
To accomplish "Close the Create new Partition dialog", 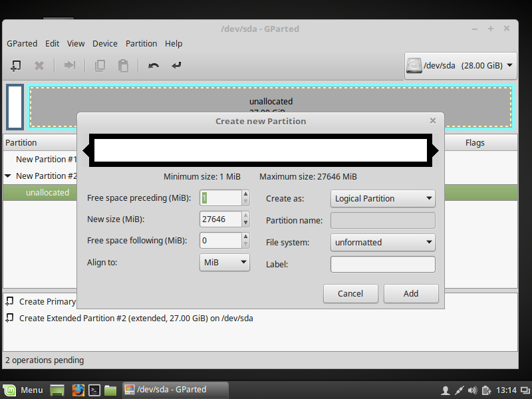I will coord(433,121).
